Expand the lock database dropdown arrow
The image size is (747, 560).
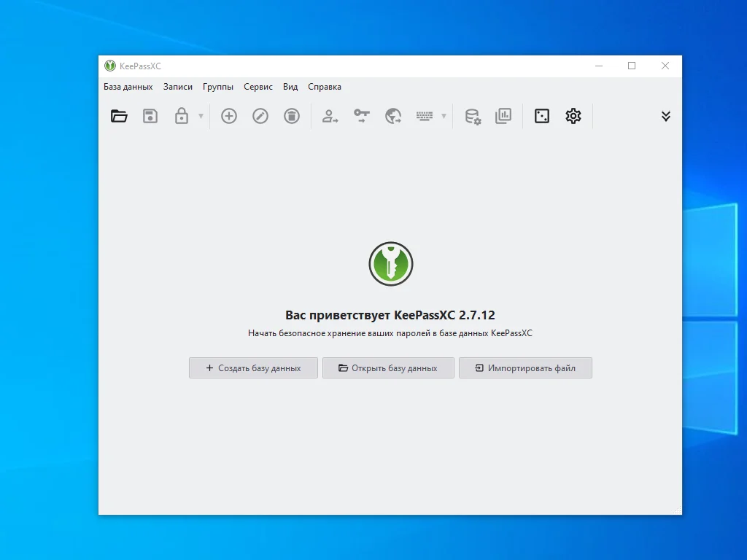pyautogui.click(x=201, y=116)
